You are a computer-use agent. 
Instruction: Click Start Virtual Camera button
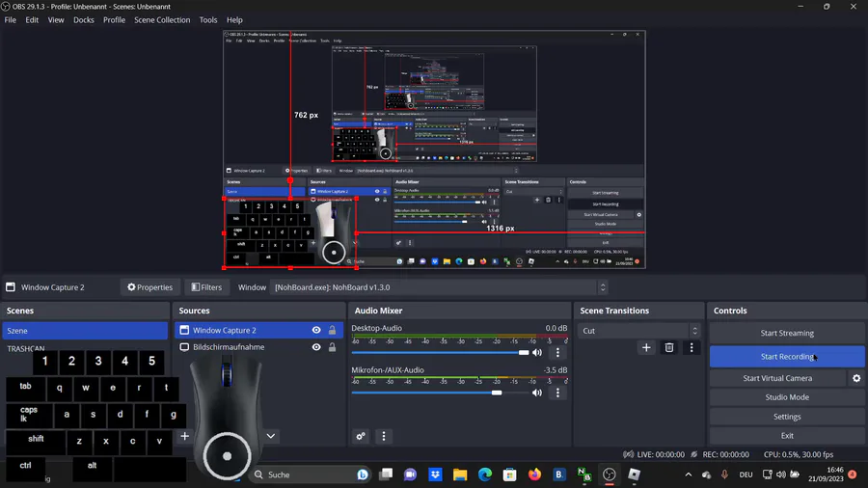(x=777, y=378)
